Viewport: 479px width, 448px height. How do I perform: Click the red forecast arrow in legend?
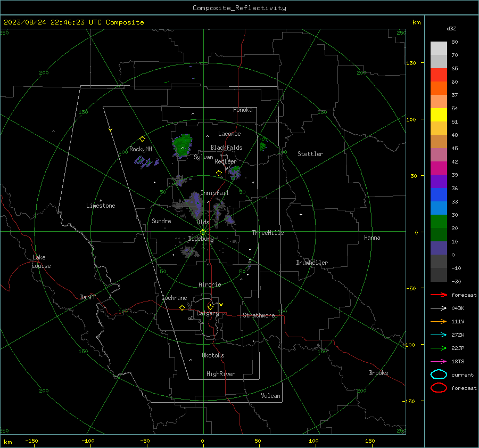pos(439,295)
